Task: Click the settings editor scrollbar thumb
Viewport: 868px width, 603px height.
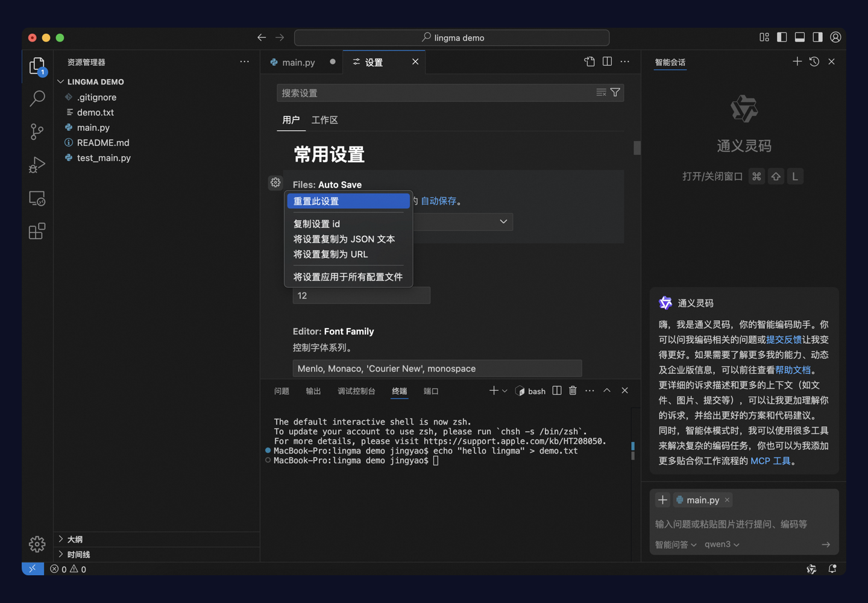Action: pos(637,148)
